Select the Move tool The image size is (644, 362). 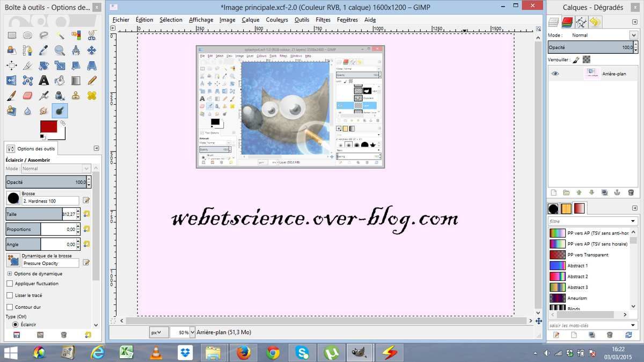coord(92,50)
